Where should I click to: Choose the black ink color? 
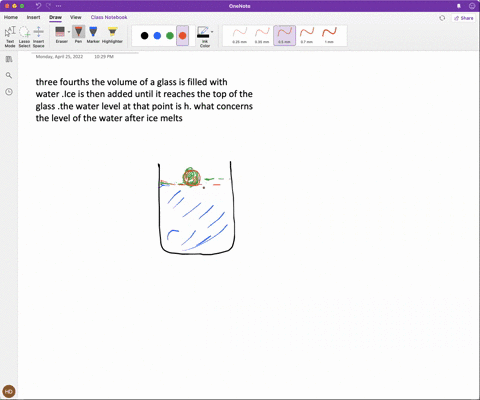pyautogui.click(x=144, y=35)
